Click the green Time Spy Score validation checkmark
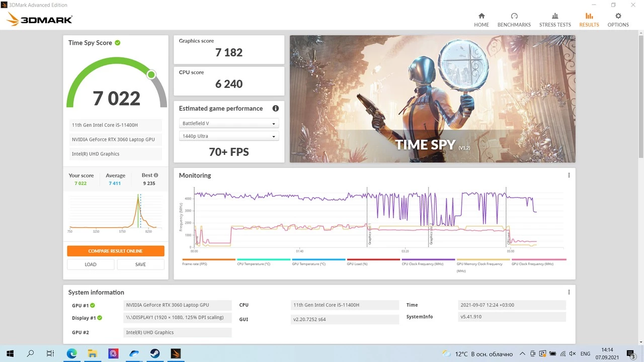644x362 pixels. pos(117,43)
